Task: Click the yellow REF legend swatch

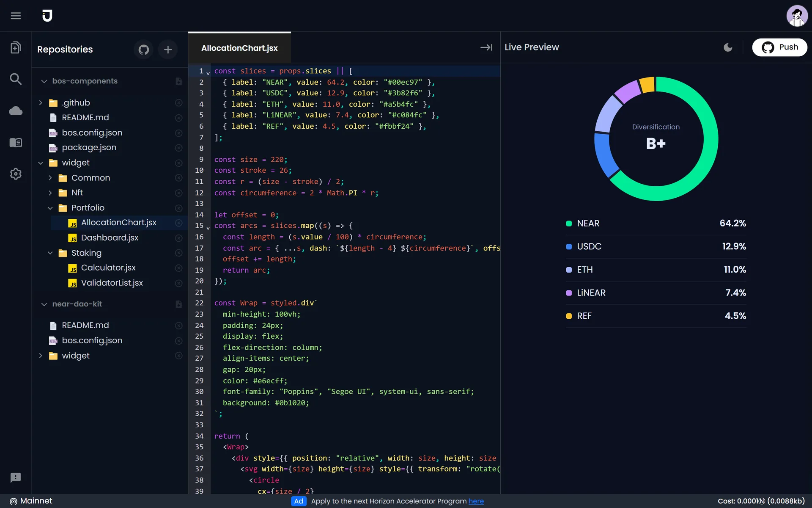Action: [569, 316]
